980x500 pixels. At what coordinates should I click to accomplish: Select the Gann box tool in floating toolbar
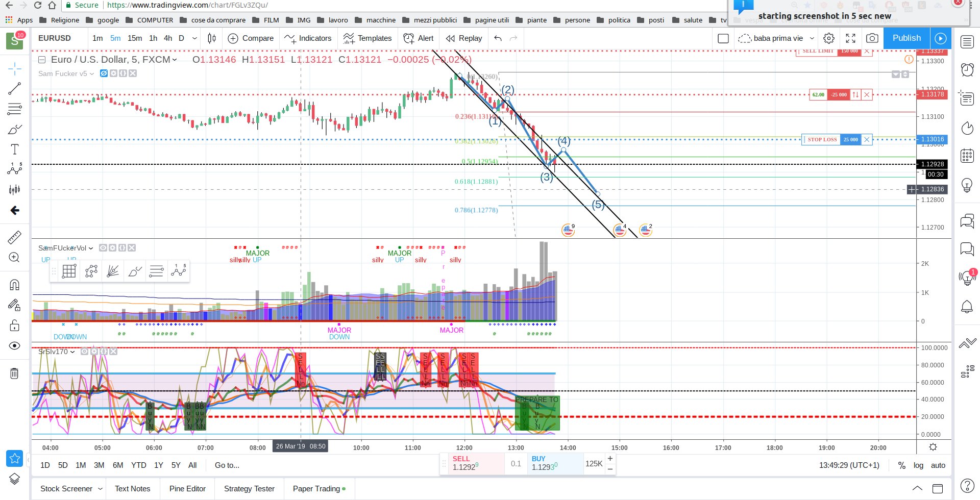(69, 271)
